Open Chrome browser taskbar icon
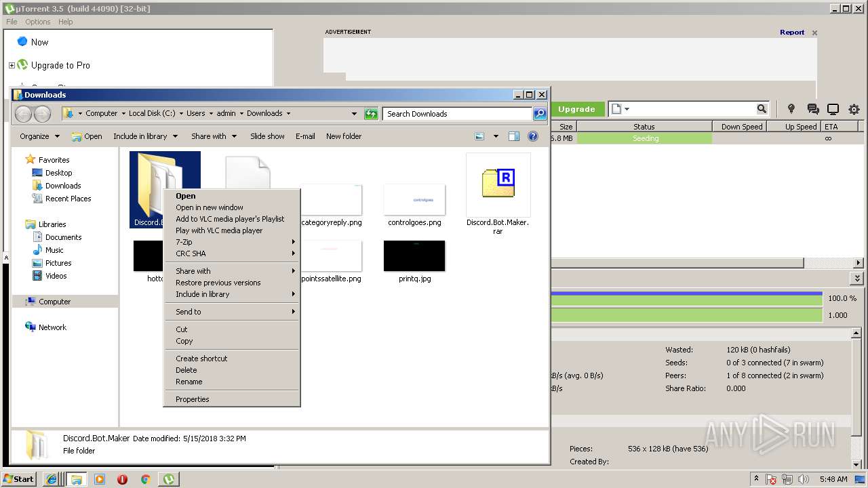This screenshot has height=488, width=868. pyautogui.click(x=145, y=479)
